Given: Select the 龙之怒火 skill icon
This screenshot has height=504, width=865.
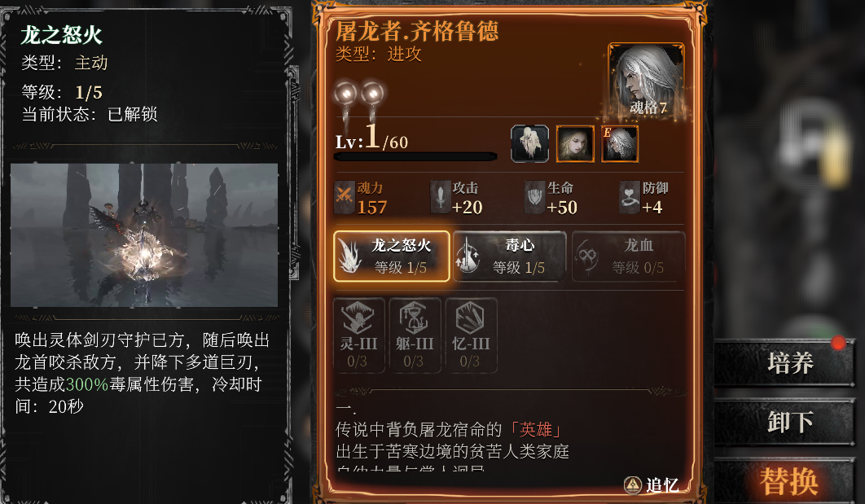Looking at the screenshot, I should 391,256.
